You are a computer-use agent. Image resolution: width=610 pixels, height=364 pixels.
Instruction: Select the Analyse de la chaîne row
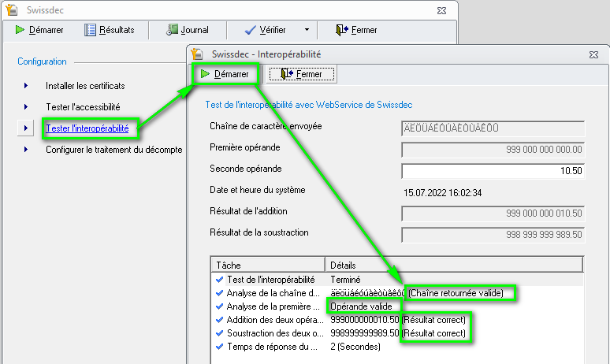(397, 293)
